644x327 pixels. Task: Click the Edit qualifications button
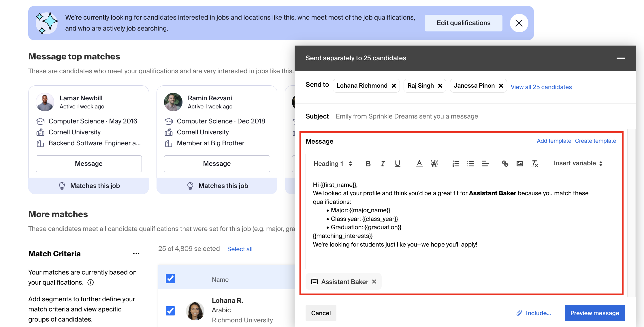coord(463,23)
